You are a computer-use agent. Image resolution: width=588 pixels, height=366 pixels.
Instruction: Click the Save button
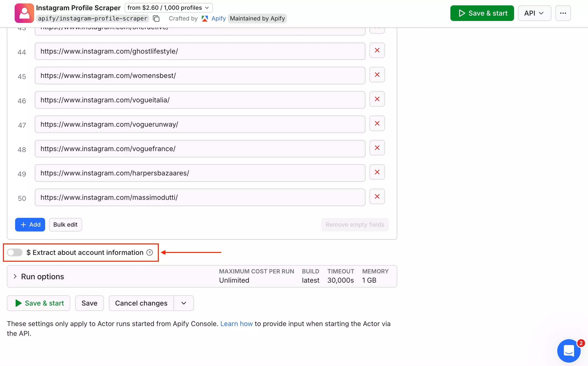(x=89, y=303)
